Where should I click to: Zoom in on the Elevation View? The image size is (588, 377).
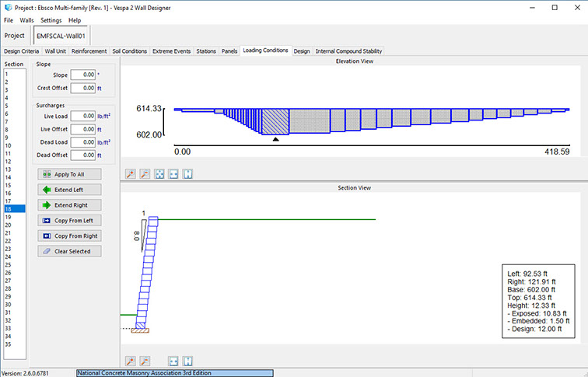(130, 175)
